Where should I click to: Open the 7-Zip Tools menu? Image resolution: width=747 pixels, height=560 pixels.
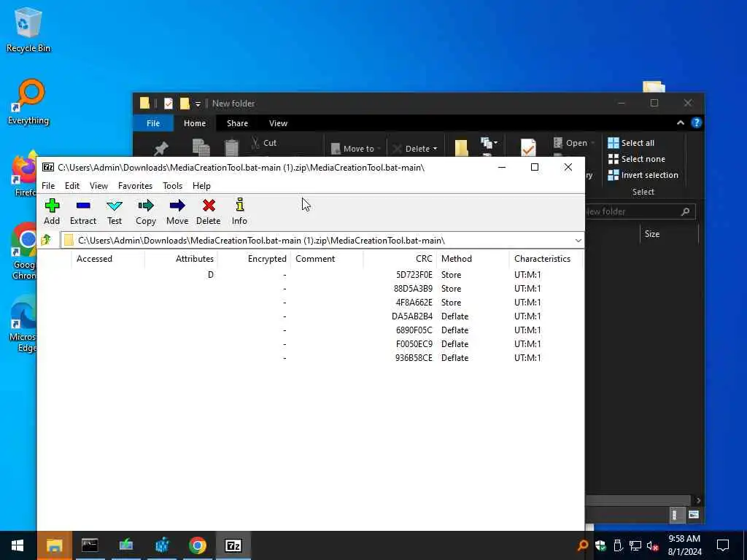click(x=172, y=186)
